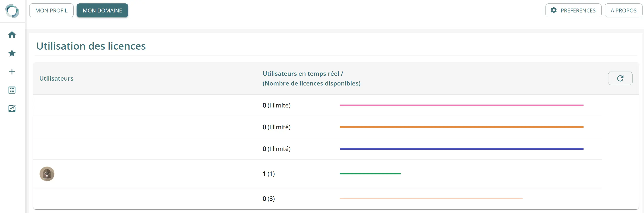Click the Utilisateurs column header

point(56,79)
